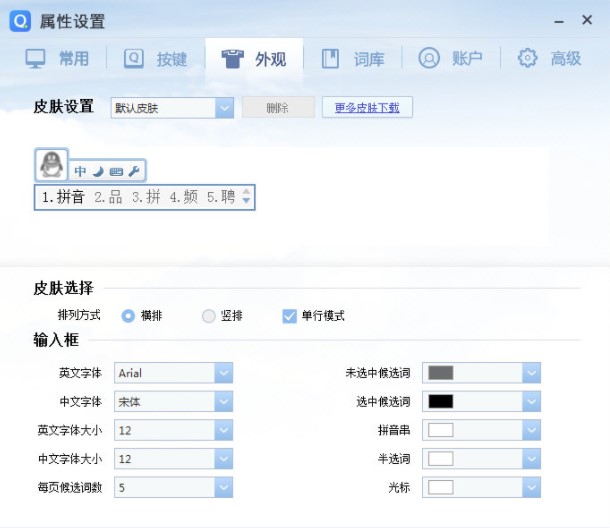Click the user avatar icon of 账户 tab
This screenshot has width=610, height=528.
429,58
